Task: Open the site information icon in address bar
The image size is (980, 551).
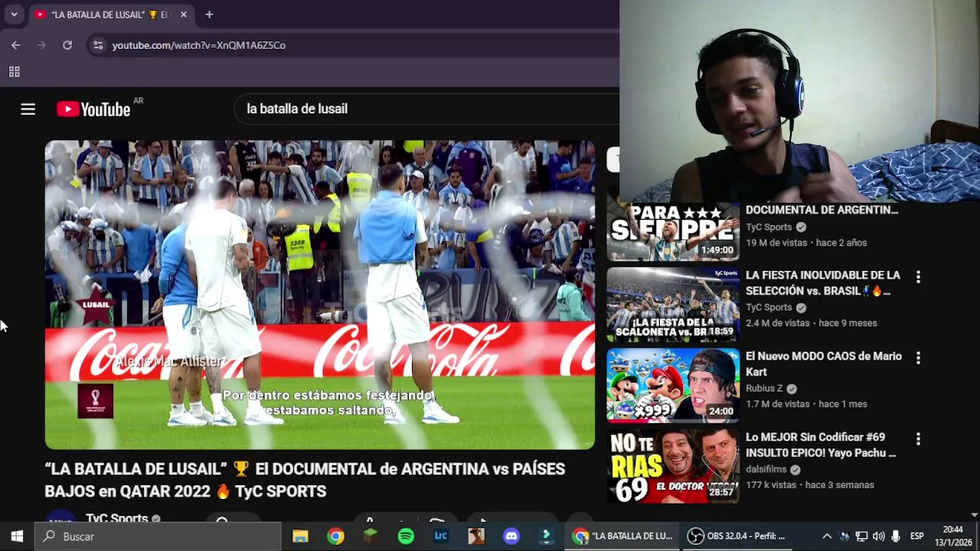Action: 97,45
